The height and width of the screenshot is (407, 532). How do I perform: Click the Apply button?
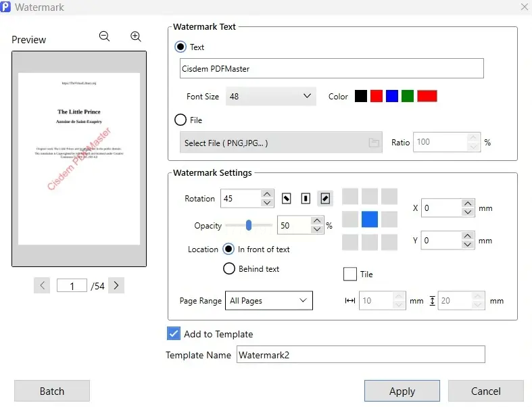402,391
